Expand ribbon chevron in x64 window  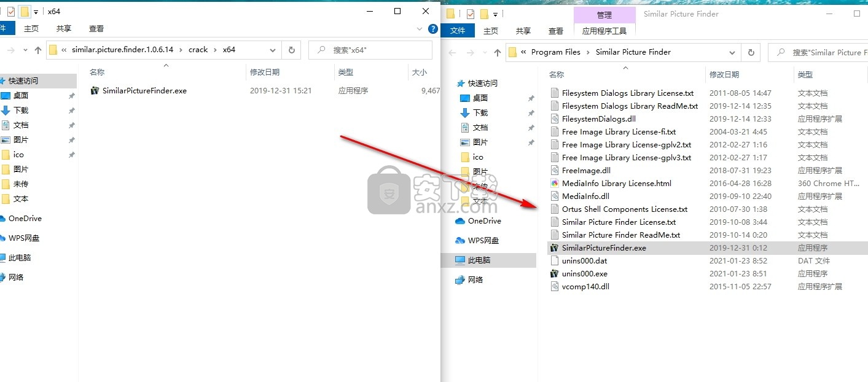pos(419,29)
